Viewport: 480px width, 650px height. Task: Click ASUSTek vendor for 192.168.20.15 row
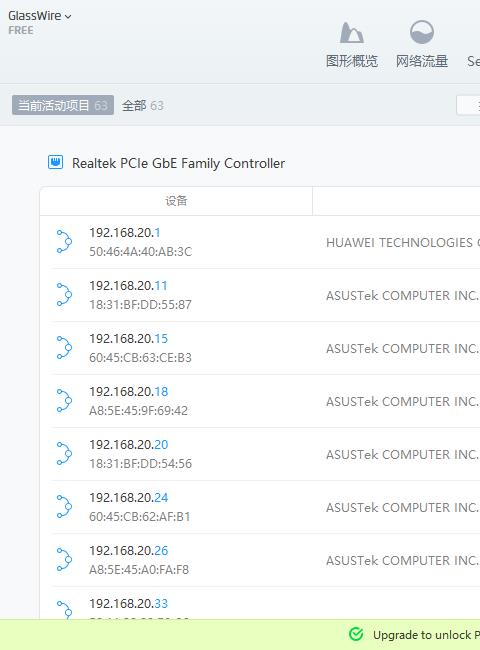(402, 349)
